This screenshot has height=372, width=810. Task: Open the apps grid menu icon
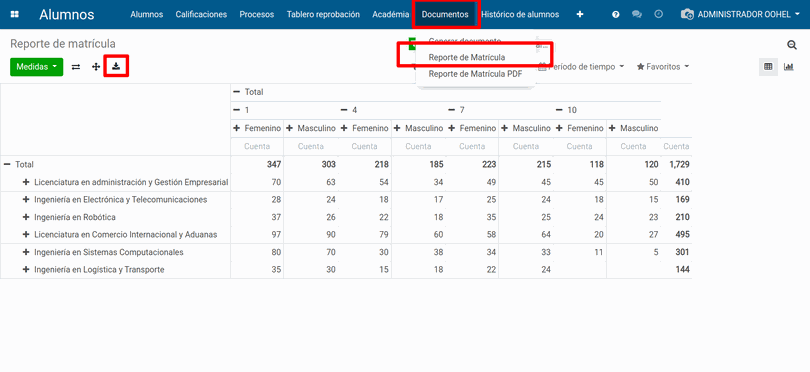coord(14,14)
